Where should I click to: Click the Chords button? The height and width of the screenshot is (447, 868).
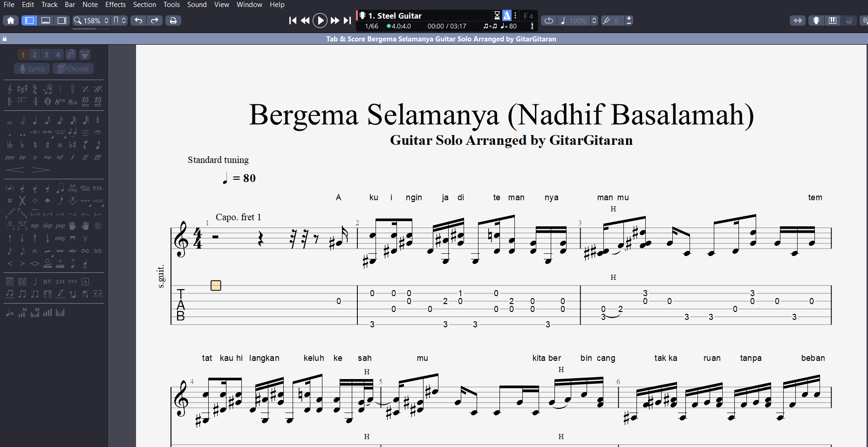click(x=73, y=69)
